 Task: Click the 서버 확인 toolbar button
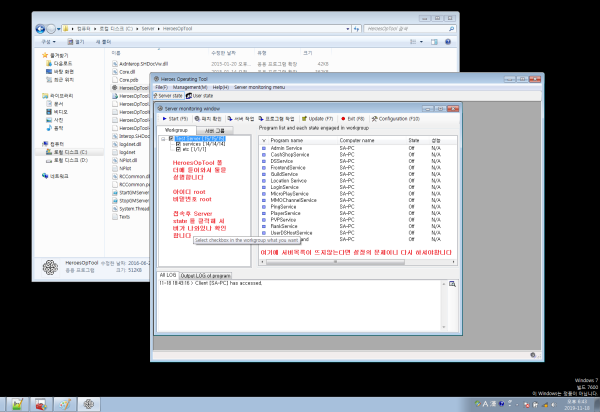241,119
